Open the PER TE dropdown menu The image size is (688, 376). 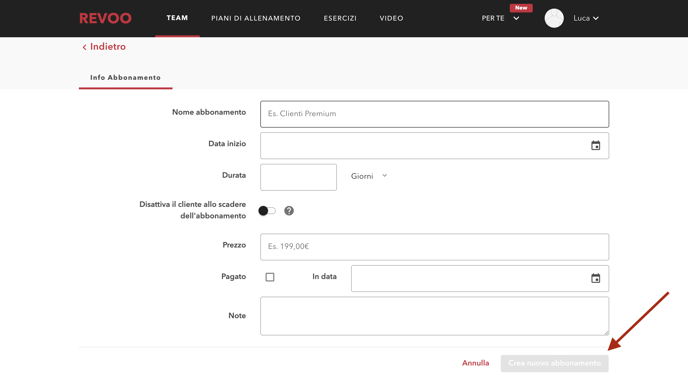click(x=500, y=18)
